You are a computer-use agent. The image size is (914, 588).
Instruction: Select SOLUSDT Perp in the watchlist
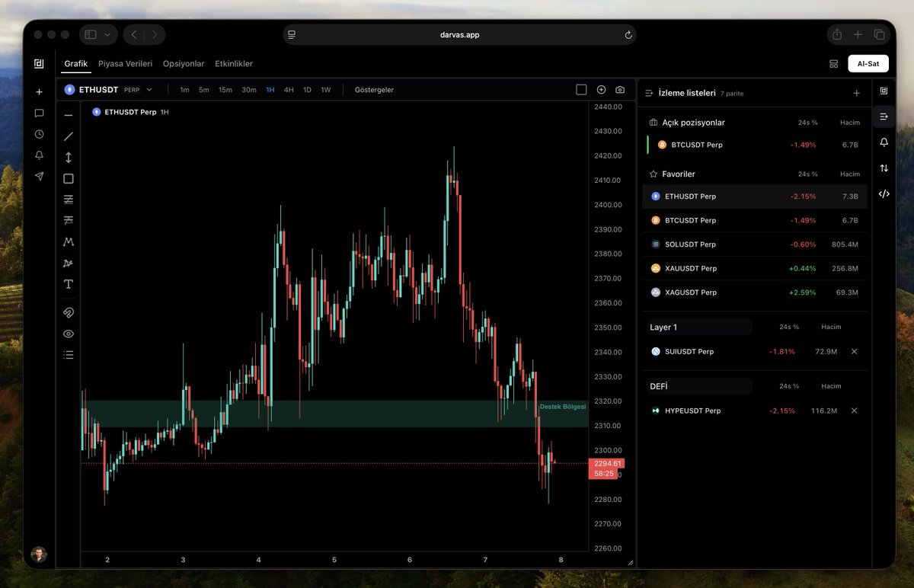click(x=756, y=244)
